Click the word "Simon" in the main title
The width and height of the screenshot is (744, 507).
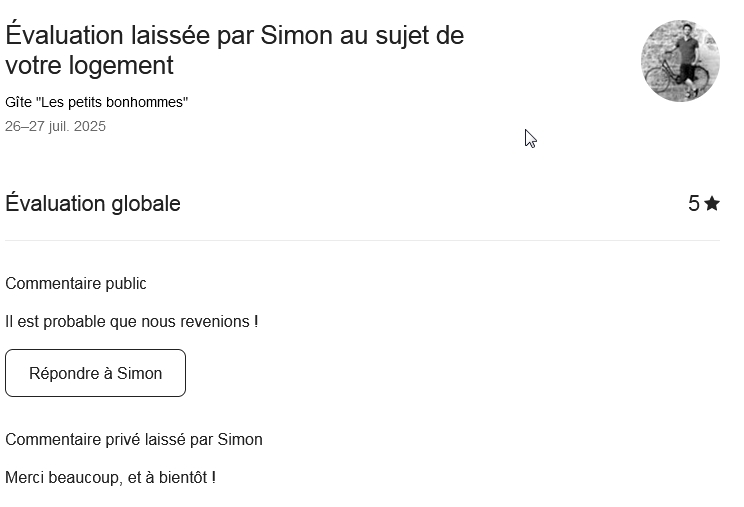[295, 36]
